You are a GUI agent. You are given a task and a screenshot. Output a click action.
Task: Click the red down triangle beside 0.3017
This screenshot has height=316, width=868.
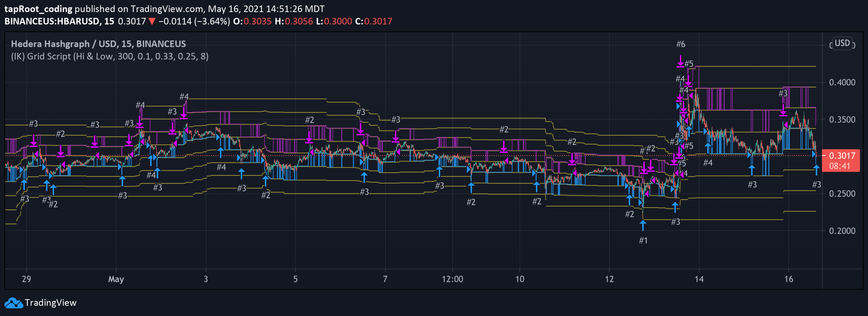point(152,22)
